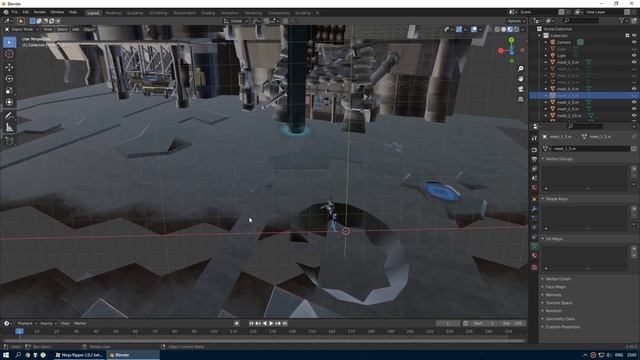This screenshot has width=640, height=360.
Task: Toggle visibility of mesh_0_4.vs
Action: pyautogui.click(x=634, y=89)
